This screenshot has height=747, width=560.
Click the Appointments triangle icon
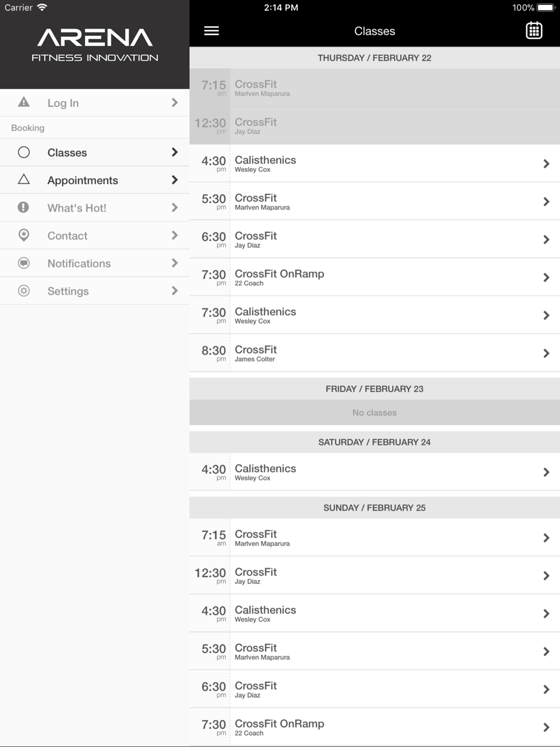click(24, 179)
